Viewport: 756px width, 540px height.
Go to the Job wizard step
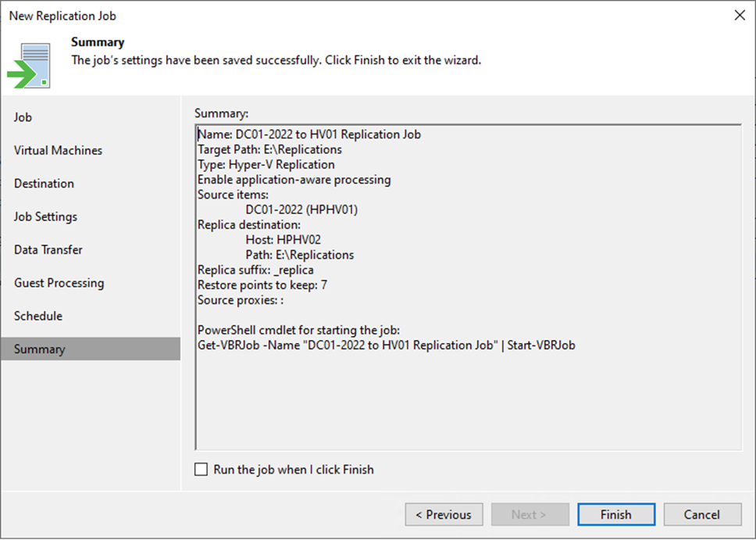(x=23, y=117)
